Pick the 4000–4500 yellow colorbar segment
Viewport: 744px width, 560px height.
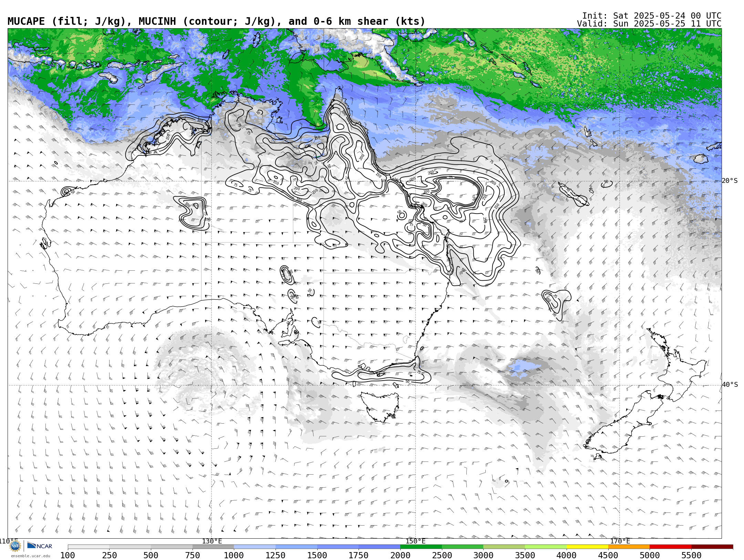pos(587,547)
